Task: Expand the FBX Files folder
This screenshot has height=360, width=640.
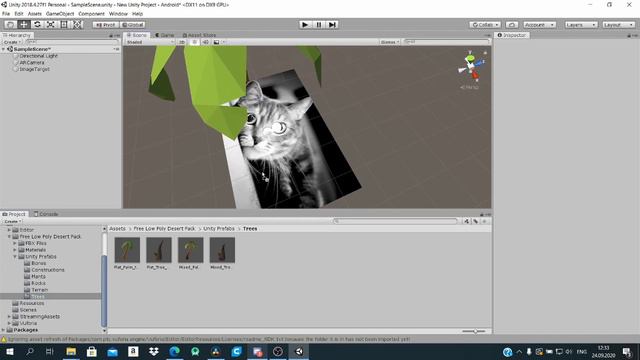Action: [15, 243]
